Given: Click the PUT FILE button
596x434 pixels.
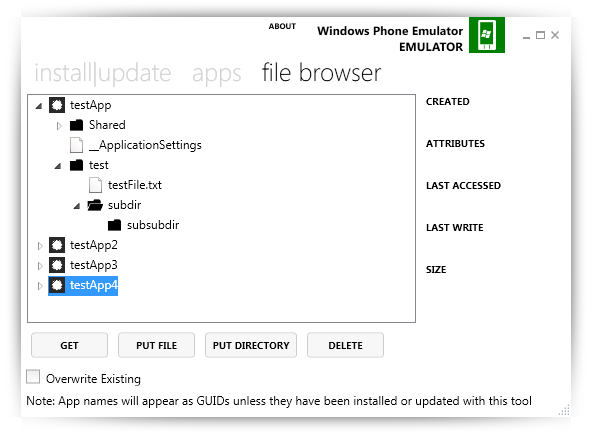Looking at the screenshot, I should 157,345.
